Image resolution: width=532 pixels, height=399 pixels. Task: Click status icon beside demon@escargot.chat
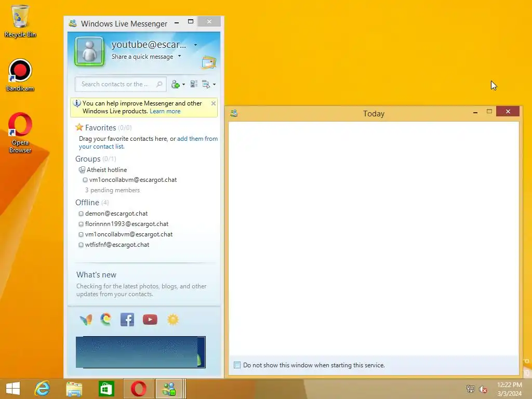point(81,214)
